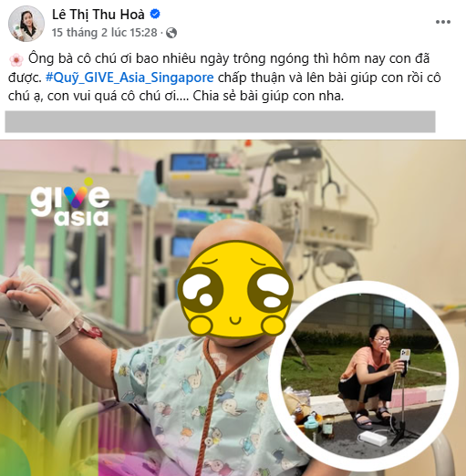Open the post options three-dot menu
This screenshot has width=466, height=476.
point(443,22)
